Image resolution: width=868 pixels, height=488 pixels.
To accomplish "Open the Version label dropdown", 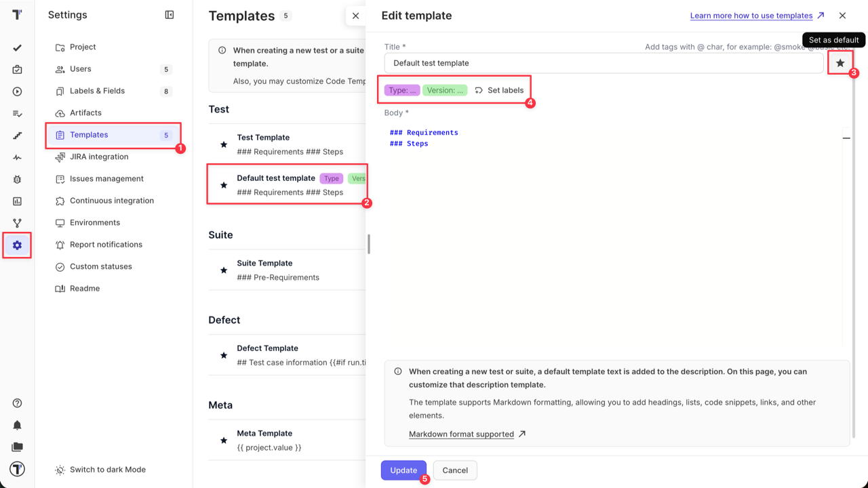I will pos(445,90).
